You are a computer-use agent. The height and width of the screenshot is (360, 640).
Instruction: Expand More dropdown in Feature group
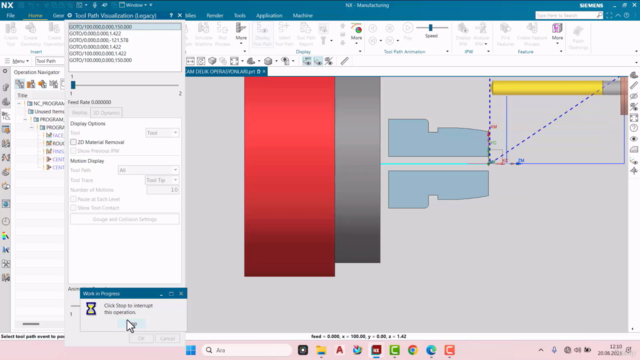[557, 33]
